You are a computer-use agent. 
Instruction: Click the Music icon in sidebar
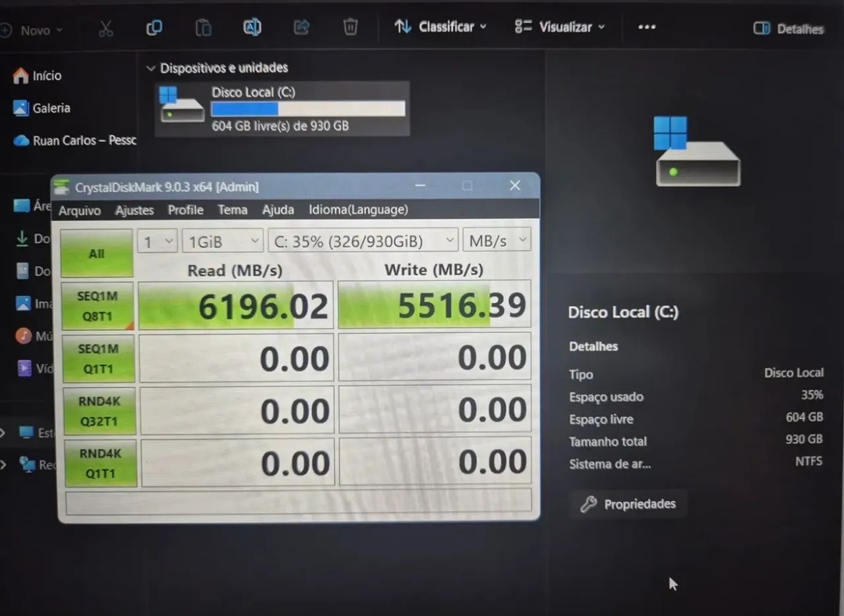(x=24, y=336)
